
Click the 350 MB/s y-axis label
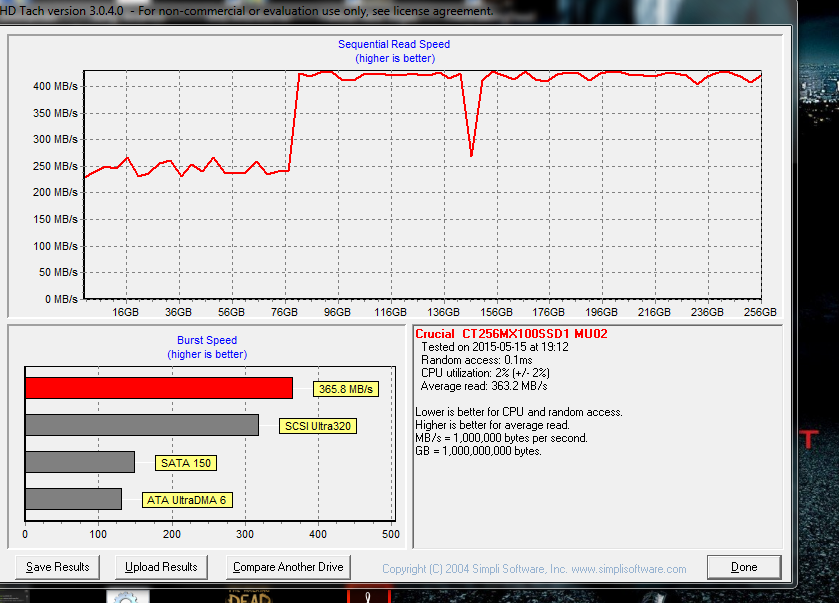pyautogui.click(x=55, y=113)
